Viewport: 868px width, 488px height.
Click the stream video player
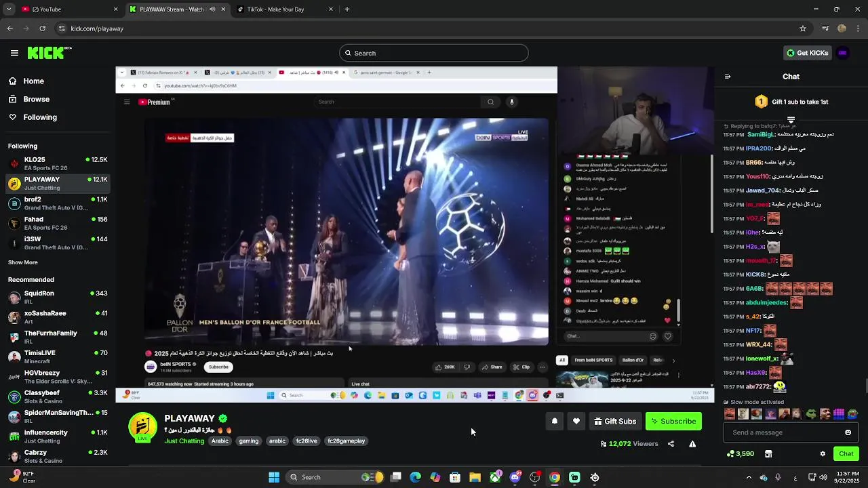[x=414, y=235]
